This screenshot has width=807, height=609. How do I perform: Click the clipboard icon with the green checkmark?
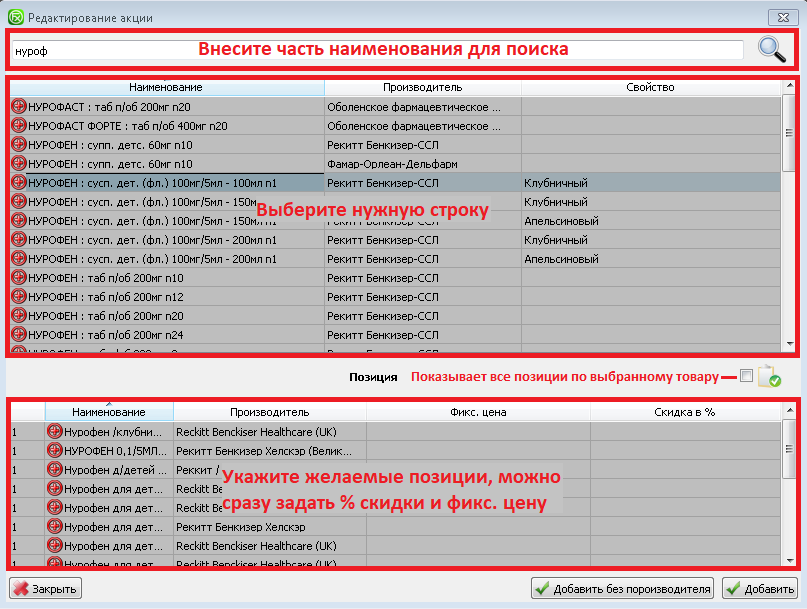coord(769,376)
